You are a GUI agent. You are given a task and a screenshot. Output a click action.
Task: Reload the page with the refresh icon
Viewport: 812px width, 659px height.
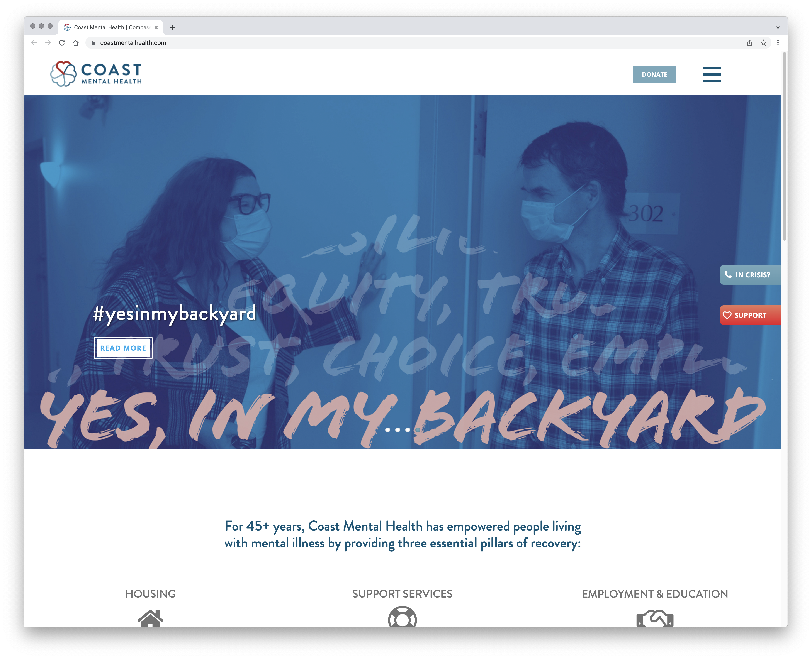click(62, 43)
